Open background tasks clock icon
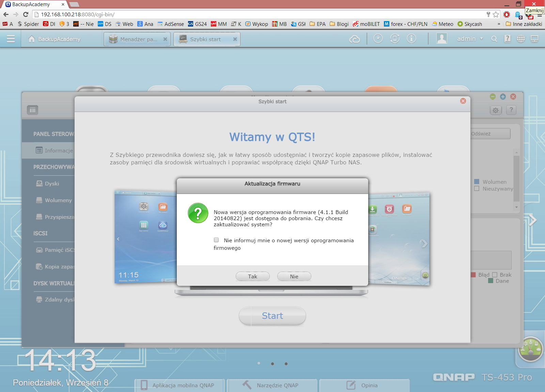The width and height of the screenshot is (545, 392). pos(378,38)
